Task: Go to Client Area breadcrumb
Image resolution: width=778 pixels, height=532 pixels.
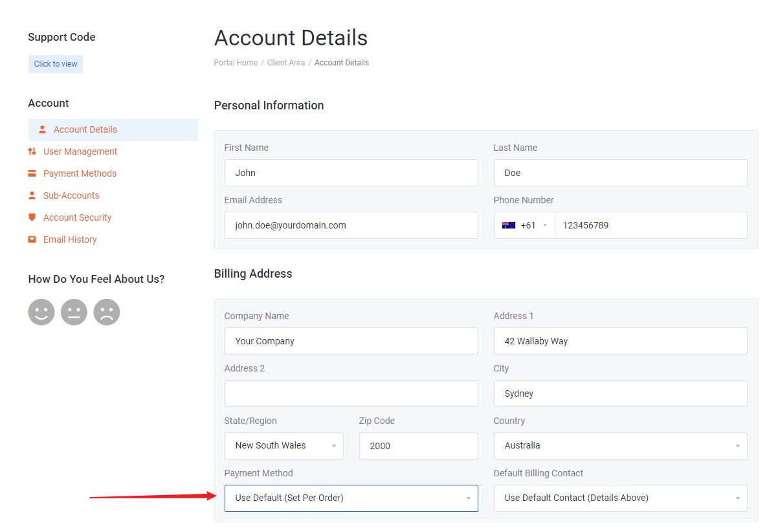Action: click(286, 63)
